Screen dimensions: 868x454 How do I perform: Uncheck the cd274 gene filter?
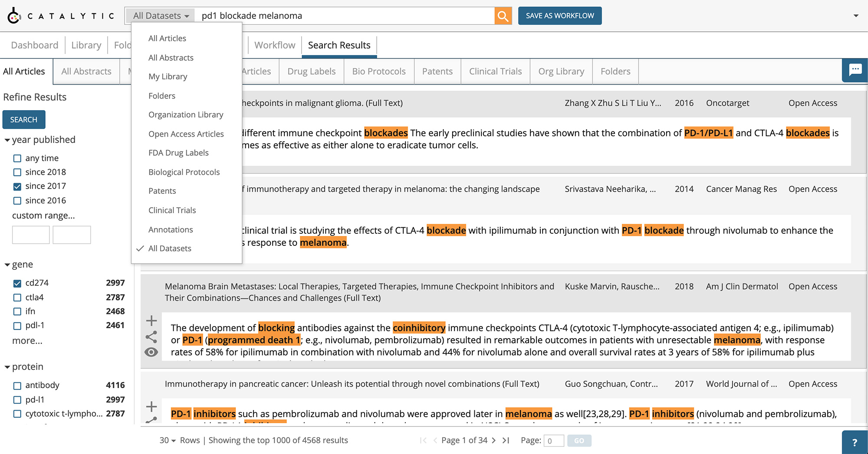17,284
